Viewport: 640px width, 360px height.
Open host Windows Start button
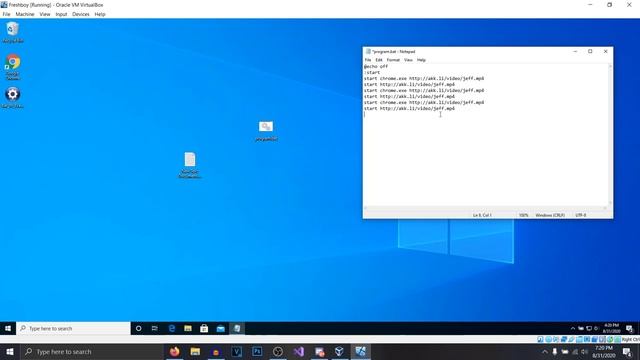[x=10, y=351]
